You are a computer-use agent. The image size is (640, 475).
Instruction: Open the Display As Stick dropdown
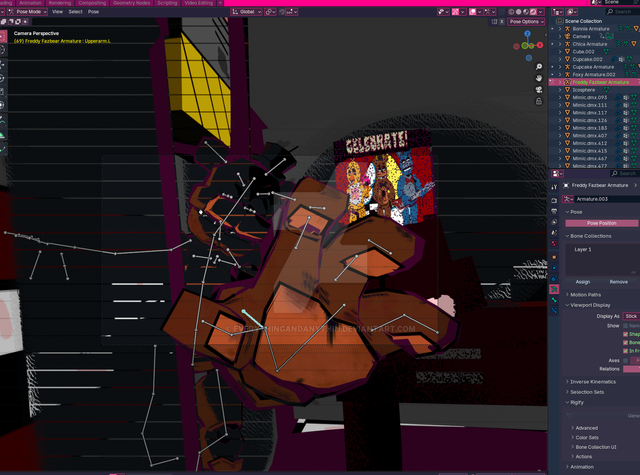click(x=631, y=316)
